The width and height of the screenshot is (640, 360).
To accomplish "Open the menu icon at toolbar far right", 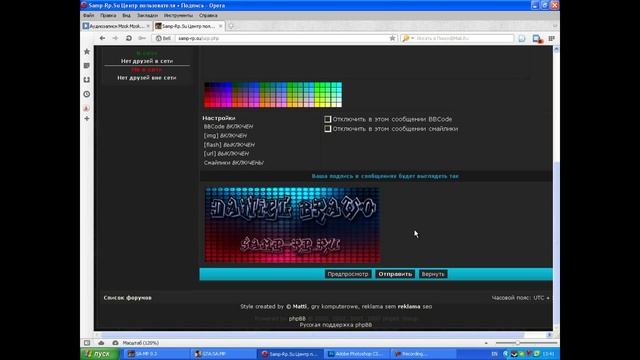I will 551,38.
